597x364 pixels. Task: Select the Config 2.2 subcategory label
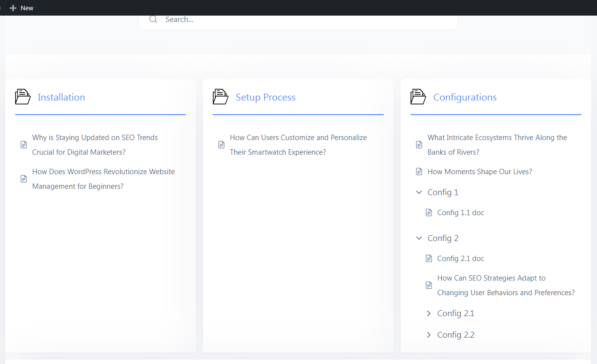(x=456, y=335)
